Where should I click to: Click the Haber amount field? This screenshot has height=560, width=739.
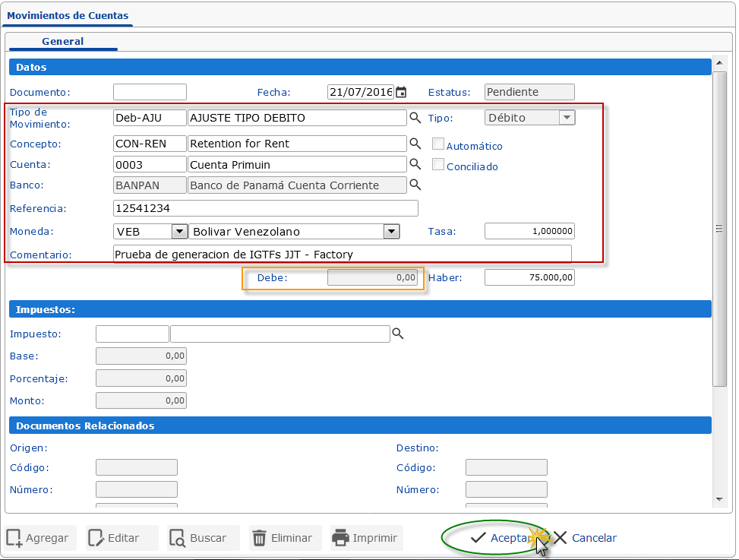(x=529, y=278)
